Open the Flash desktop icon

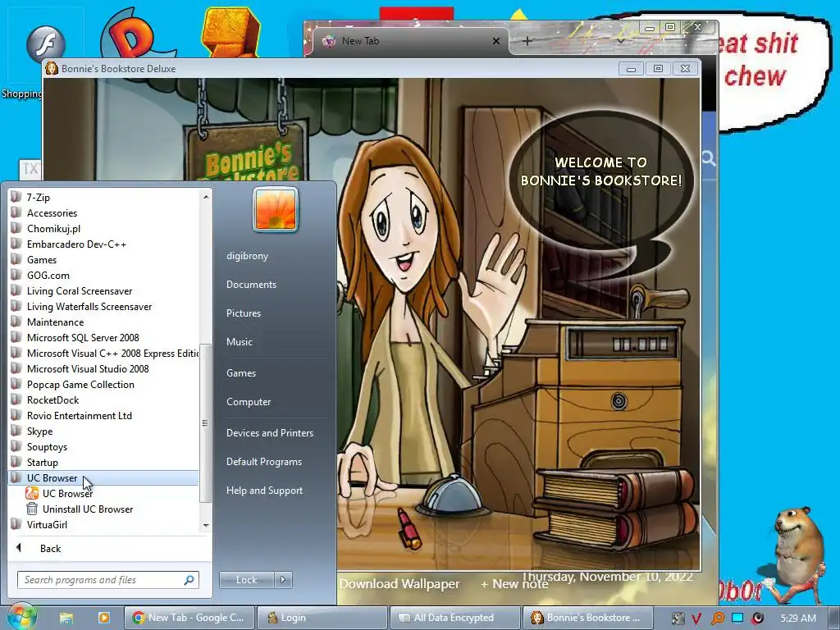tap(46, 44)
